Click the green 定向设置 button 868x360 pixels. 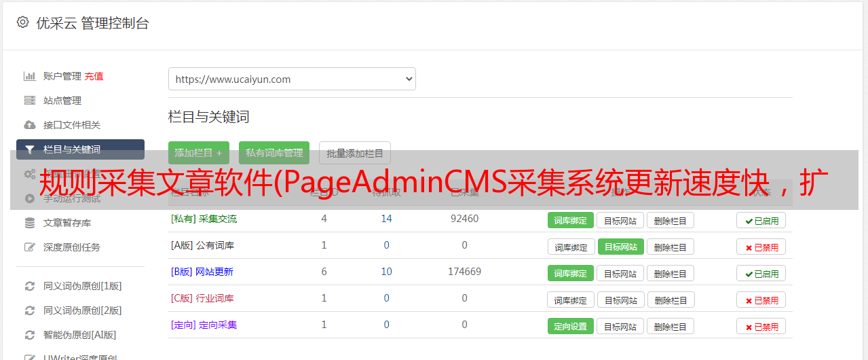click(x=571, y=326)
